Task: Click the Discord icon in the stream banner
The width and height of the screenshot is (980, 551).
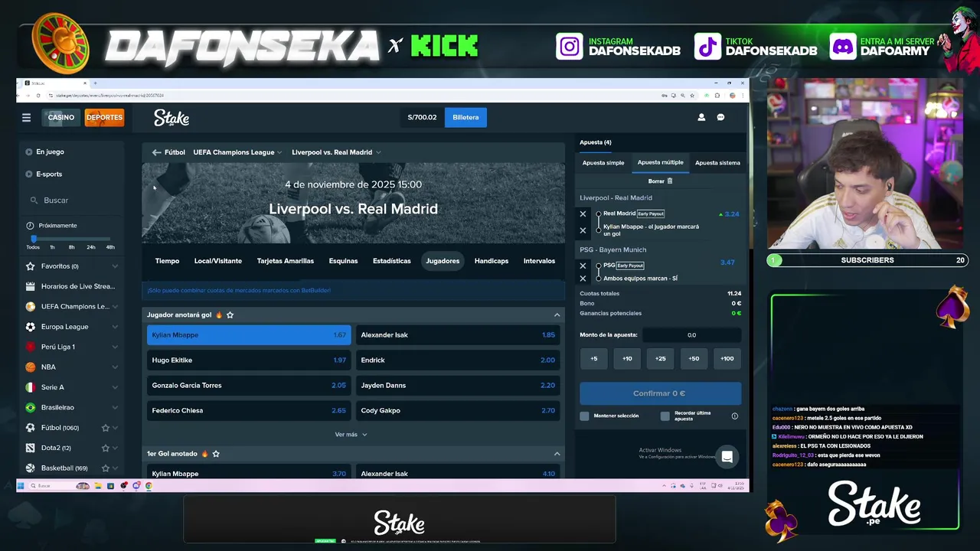Action: [843, 47]
